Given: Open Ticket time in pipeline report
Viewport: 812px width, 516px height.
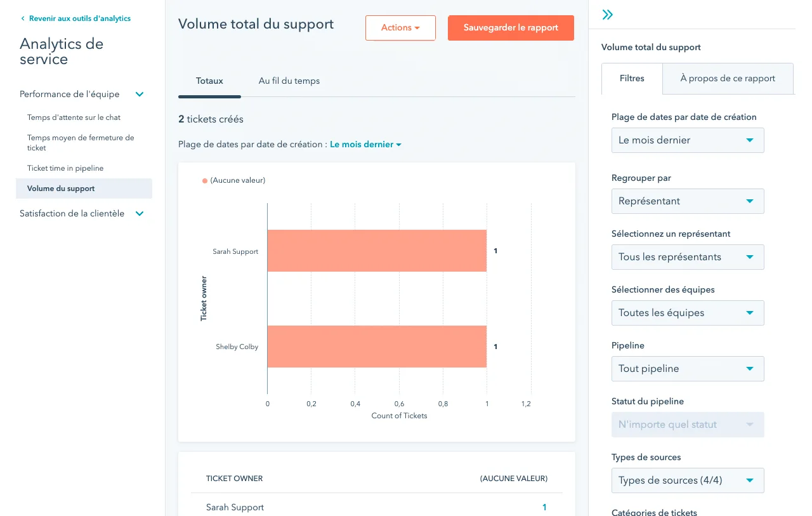Looking at the screenshot, I should (65, 168).
